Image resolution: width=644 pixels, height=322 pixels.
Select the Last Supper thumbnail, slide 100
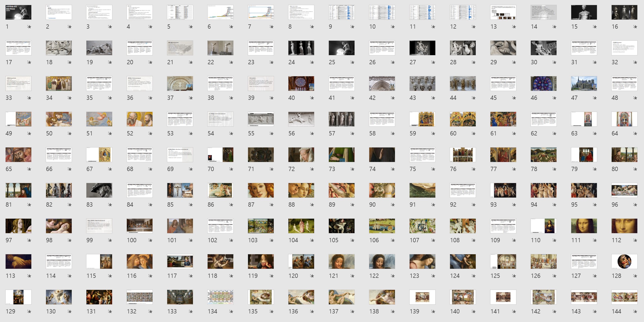(140, 226)
